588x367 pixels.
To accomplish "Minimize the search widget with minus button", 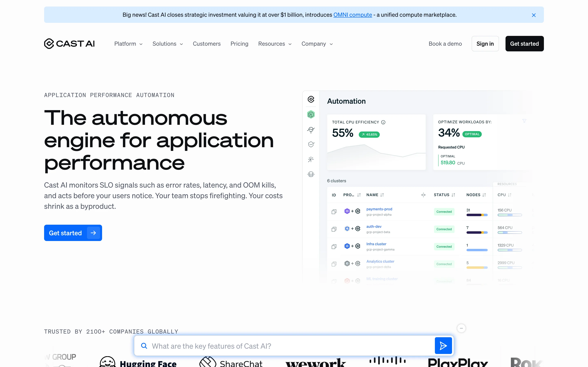I will [x=461, y=328].
